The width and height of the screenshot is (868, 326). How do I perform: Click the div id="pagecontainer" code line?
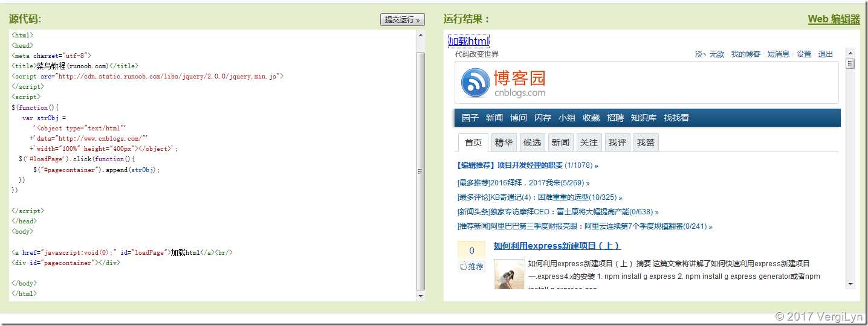(x=66, y=263)
